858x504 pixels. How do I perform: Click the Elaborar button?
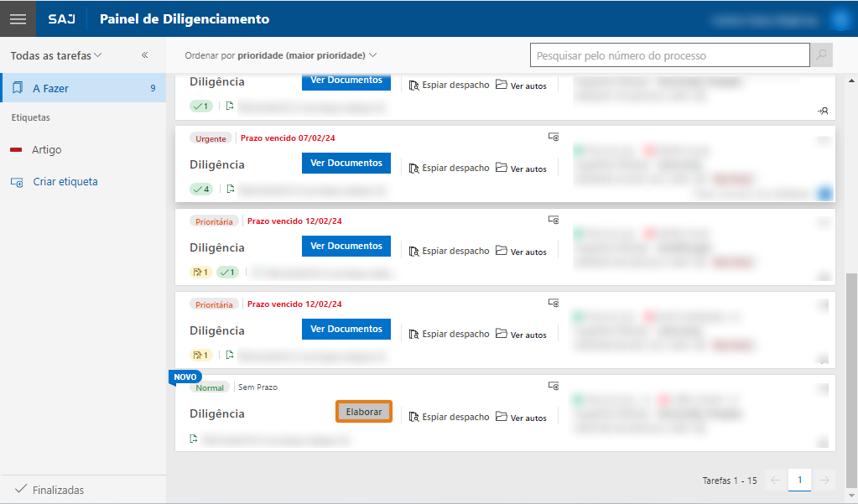364,412
